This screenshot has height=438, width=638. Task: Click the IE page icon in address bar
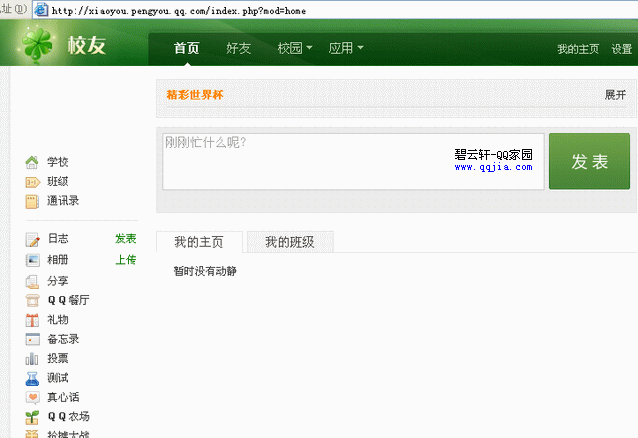click(41, 9)
